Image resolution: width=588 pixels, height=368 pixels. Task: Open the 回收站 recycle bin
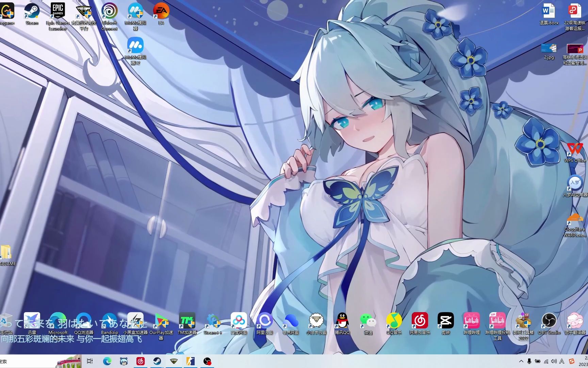tap(6, 323)
